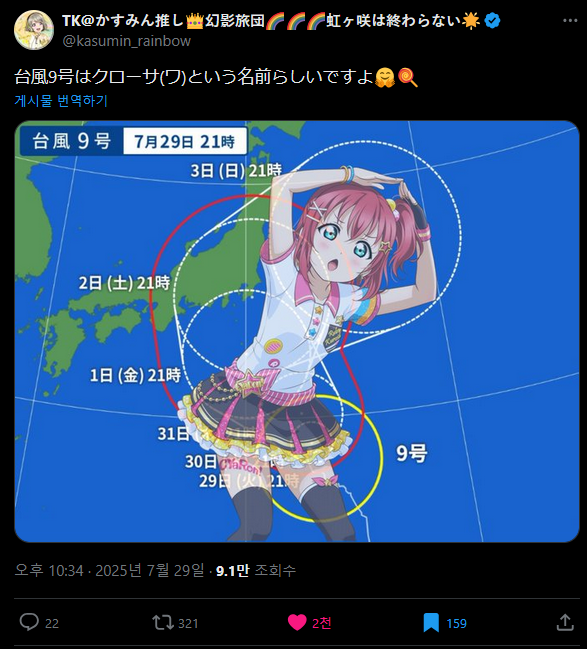Click the 22 replies count
The width and height of the screenshot is (587, 649).
click(52, 623)
